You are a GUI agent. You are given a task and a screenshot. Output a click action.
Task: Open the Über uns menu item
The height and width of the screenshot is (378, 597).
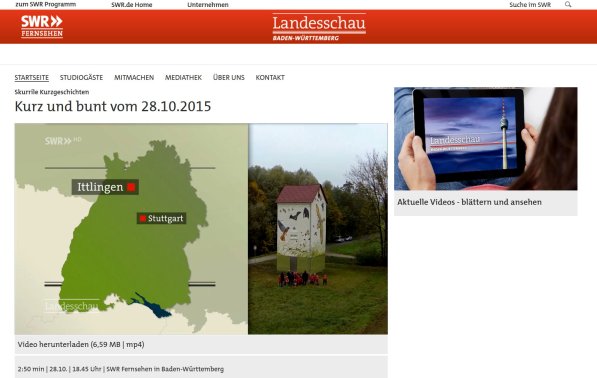[229, 78]
